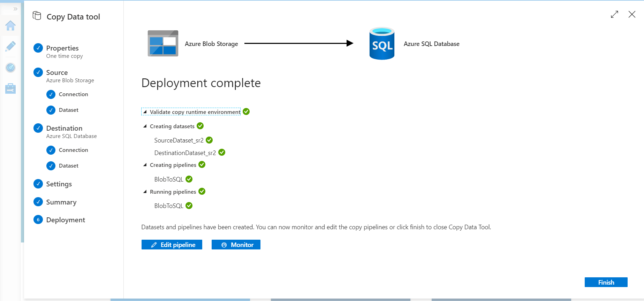Select the SourceDataset_sr2 entry
Image resolution: width=644 pixels, height=301 pixels.
(x=179, y=140)
